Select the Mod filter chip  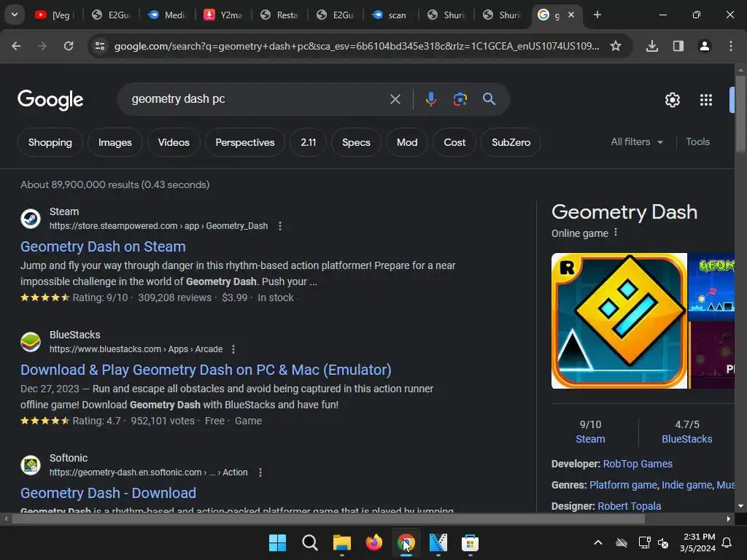click(407, 142)
